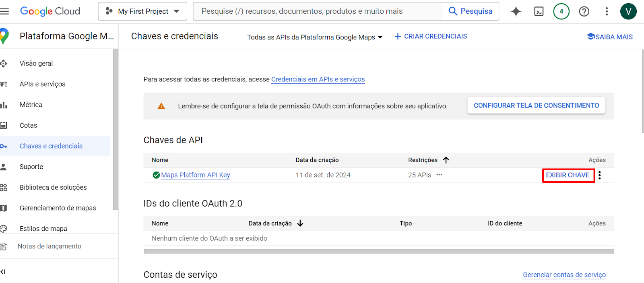Click the green check status icon
Image resolution: width=644 pixels, height=283 pixels.
tap(156, 175)
